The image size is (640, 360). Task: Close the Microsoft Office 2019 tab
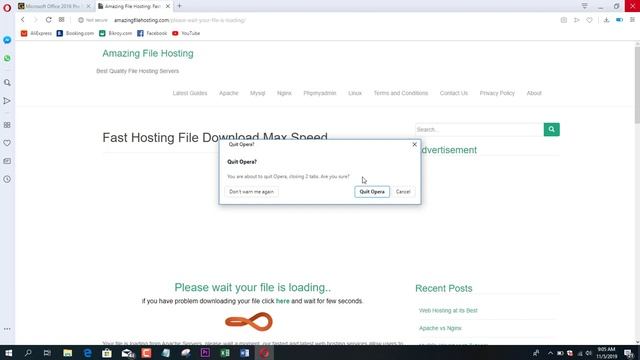88,6
